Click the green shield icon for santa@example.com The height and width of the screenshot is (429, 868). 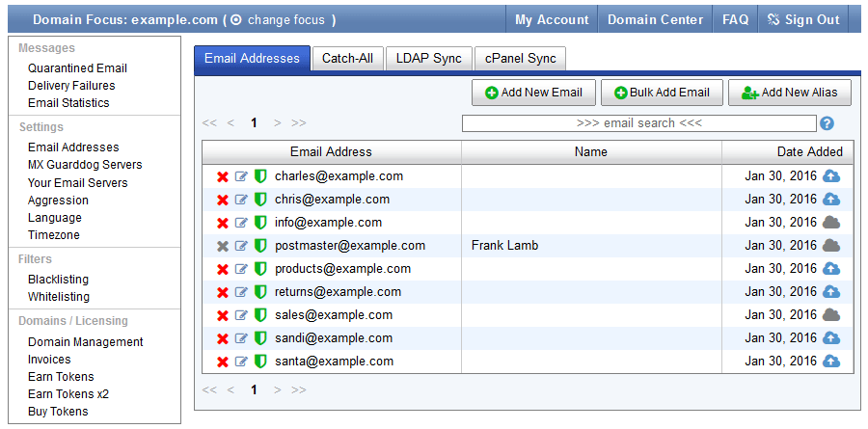click(259, 362)
